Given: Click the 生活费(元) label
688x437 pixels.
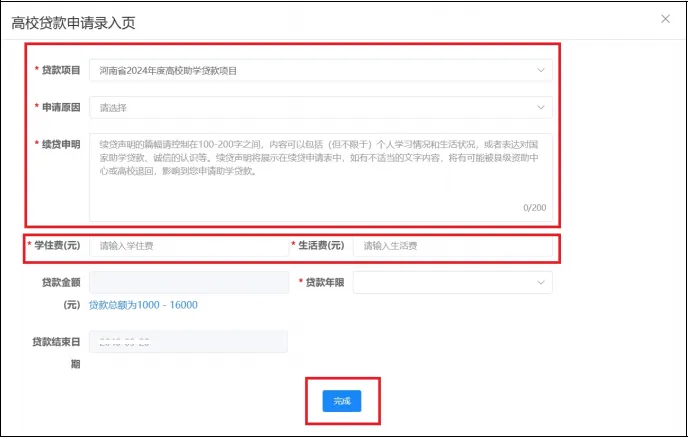Looking at the screenshot, I should click(x=320, y=246).
